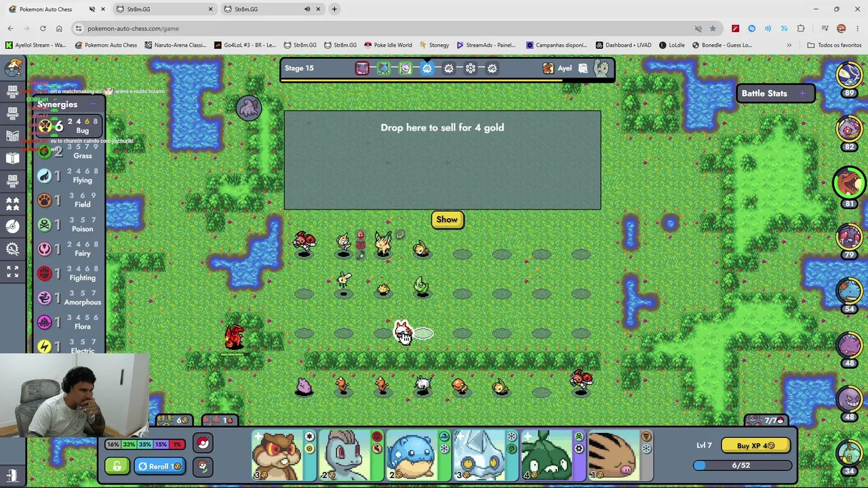Open the disc jukebox icon in sidebar

pyautogui.click(x=13, y=226)
